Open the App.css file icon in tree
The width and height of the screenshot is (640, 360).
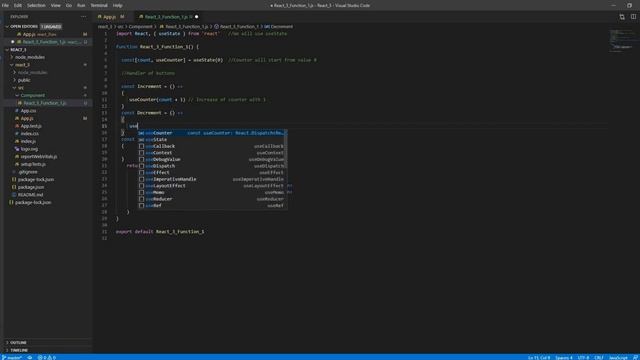coord(17,111)
